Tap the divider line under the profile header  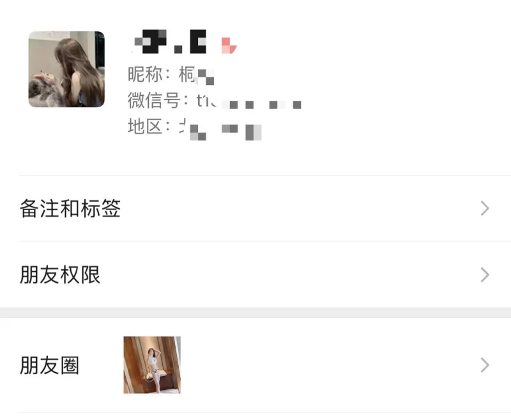265,175
